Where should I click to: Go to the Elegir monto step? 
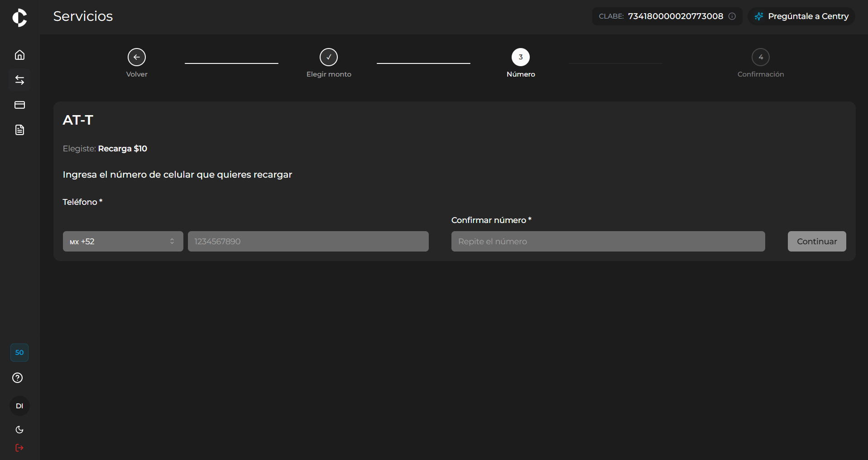click(x=329, y=57)
